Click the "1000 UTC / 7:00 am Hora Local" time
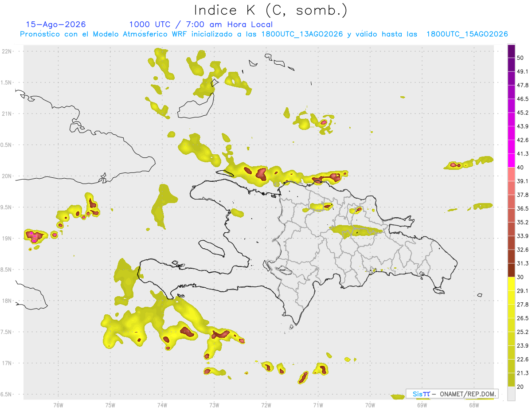532x411 pixels. point(201,24)
